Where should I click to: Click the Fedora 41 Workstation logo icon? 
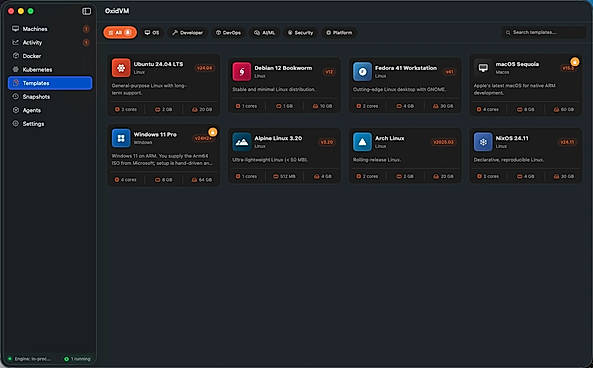point(362,71)
